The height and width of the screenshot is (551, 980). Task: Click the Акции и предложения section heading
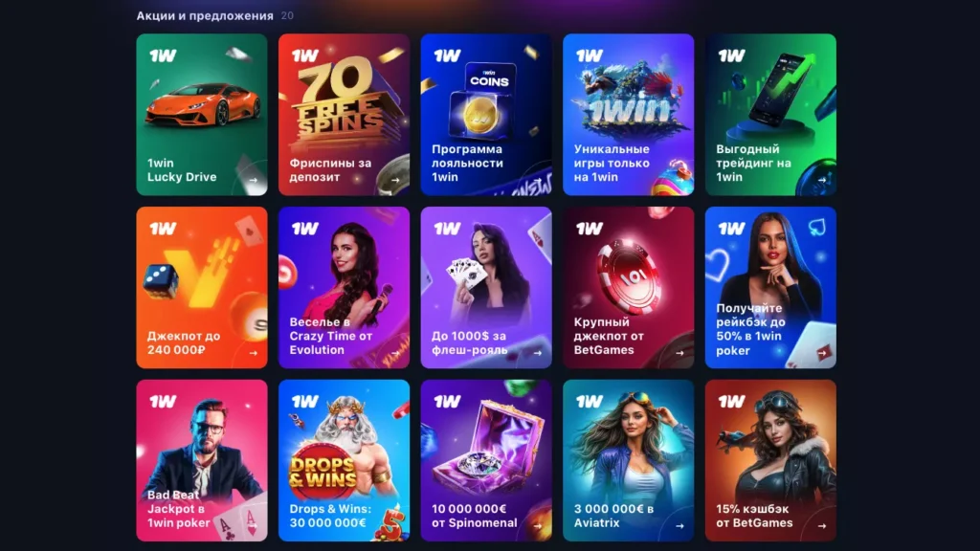[x=205, y=15]
